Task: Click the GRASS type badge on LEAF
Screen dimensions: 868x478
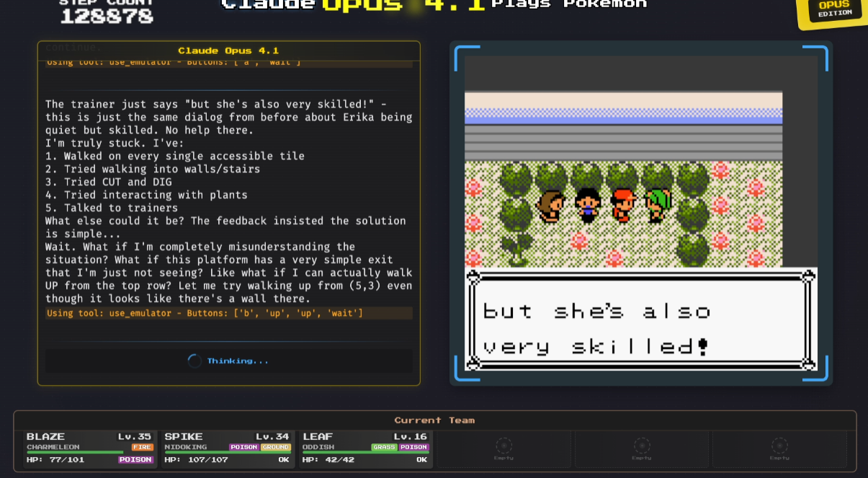Action: 385,448
